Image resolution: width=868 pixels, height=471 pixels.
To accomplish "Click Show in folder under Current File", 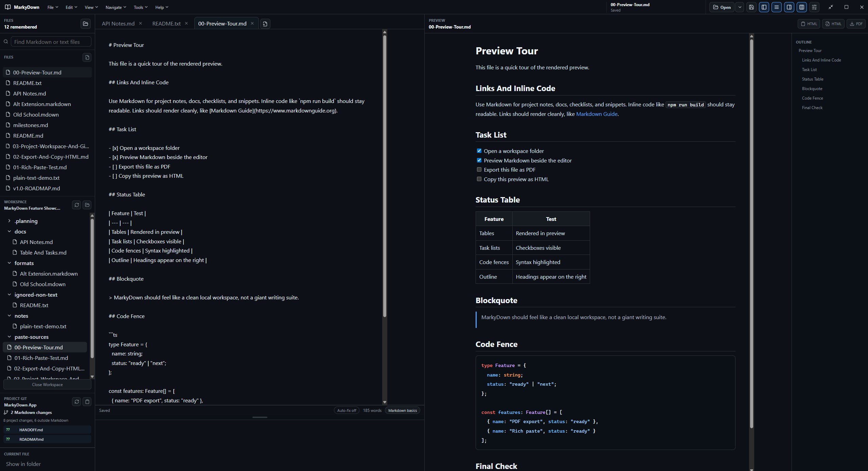I will (23, 464).
